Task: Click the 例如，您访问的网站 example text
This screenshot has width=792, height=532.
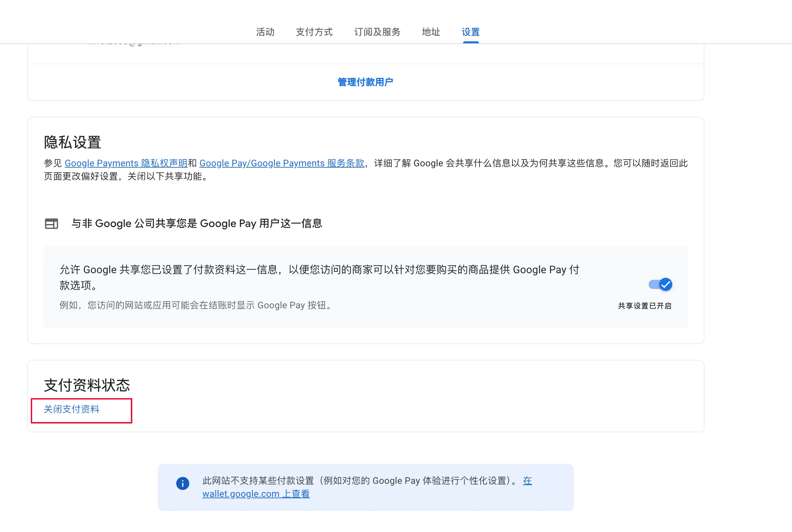Action: (x=196, y=305)
